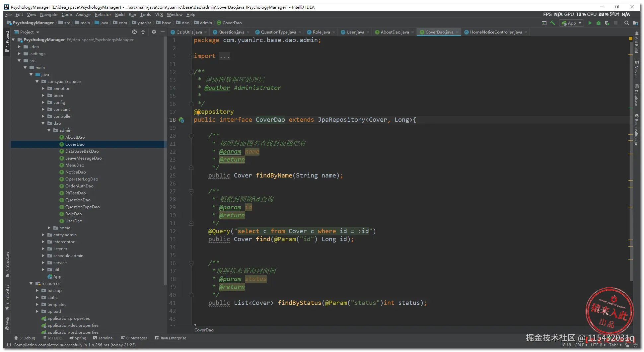The width and height of the screenshot is (644, 352).
Task: Open the Refactor menu
Action: coord(103,15)
